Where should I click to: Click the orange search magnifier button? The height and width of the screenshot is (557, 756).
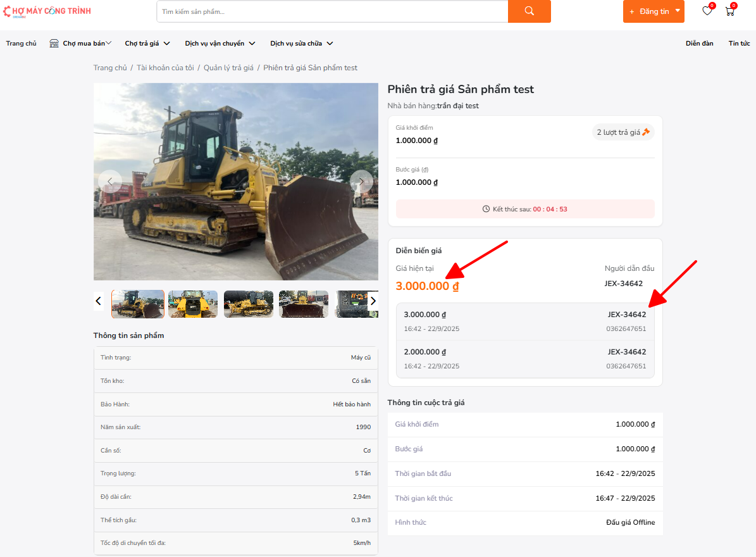tap(529, 11)
